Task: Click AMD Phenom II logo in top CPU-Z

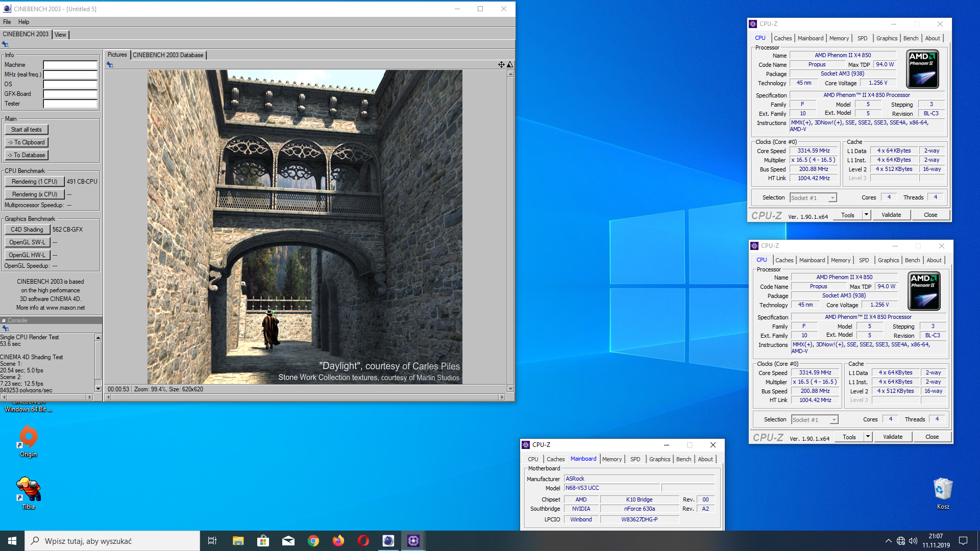Action: [x=923, y=69]
